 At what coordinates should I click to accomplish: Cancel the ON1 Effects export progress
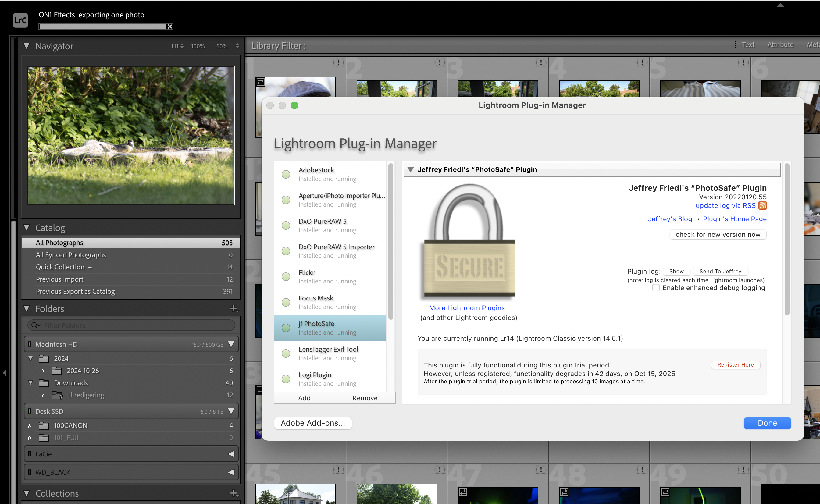pos(170,27)
